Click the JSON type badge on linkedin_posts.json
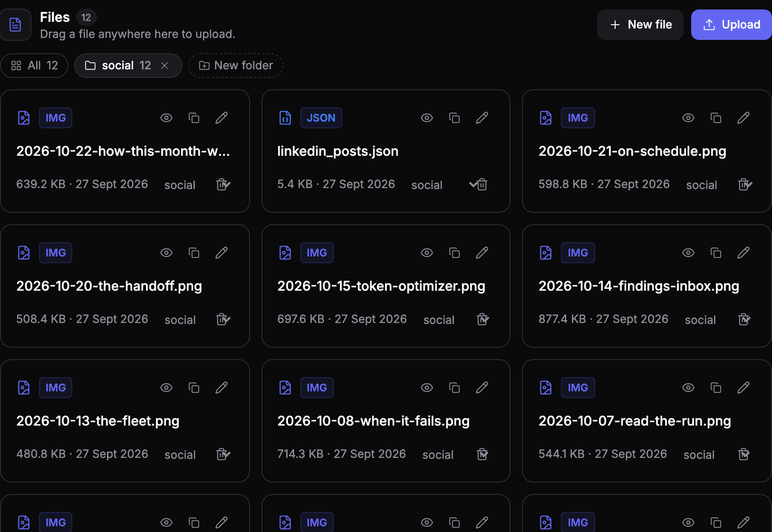This screenshot has height=532, width=772. (321, 118)
